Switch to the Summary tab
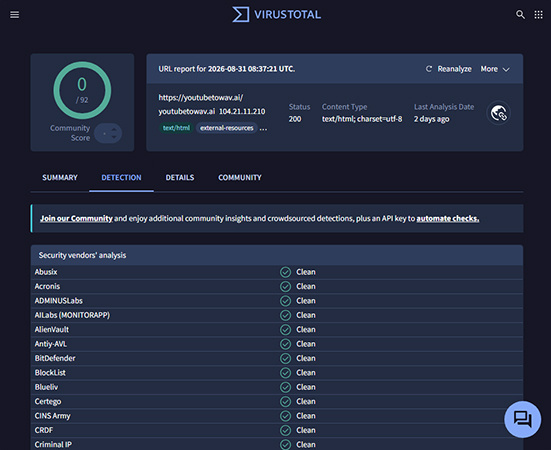Screen dimensions: 551x450 coord(60,177)
